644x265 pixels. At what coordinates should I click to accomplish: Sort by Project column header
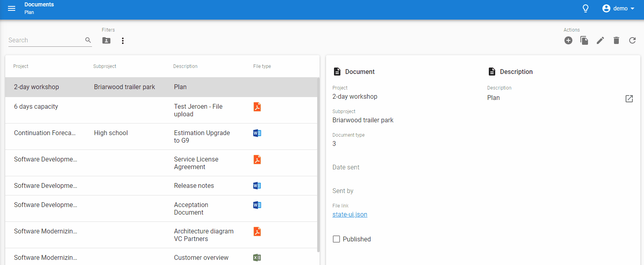coord(21,66)
